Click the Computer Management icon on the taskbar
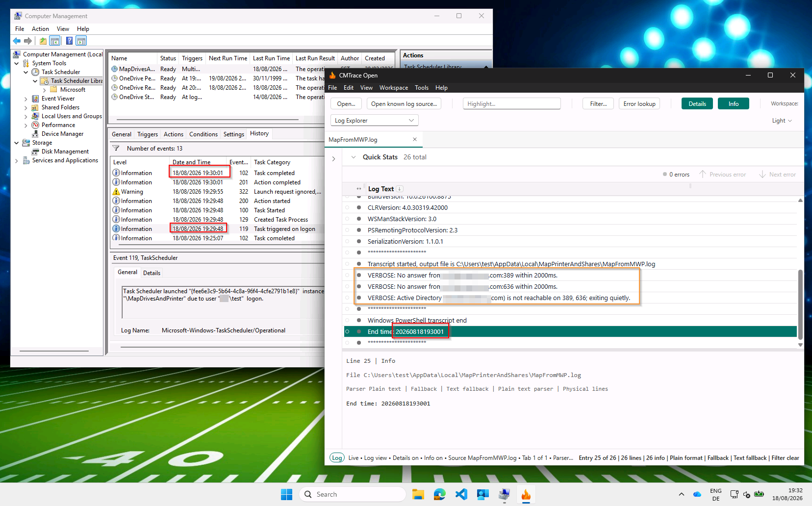 (505, 494)
